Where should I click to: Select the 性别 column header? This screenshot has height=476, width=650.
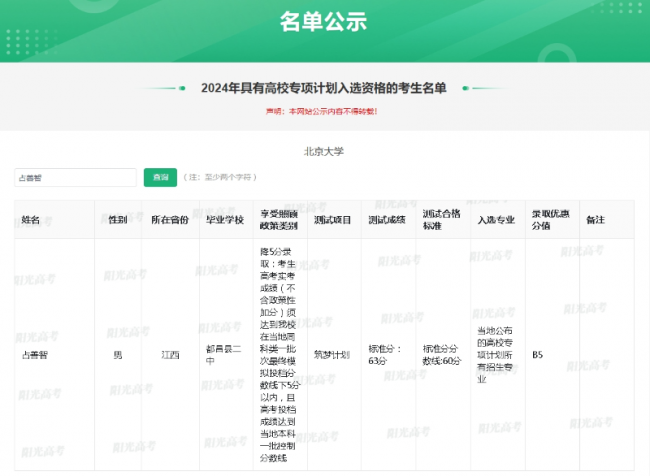118,220
